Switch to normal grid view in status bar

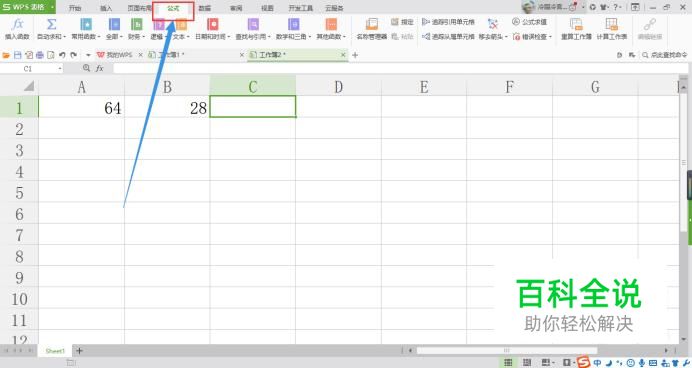click(x=508, y=363)
